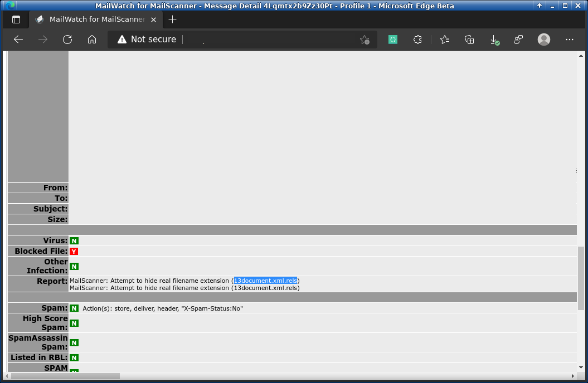Open the Favorites list
Image resolution: width=588 pixels, height=383 pixels.
[x=445, y=40]
